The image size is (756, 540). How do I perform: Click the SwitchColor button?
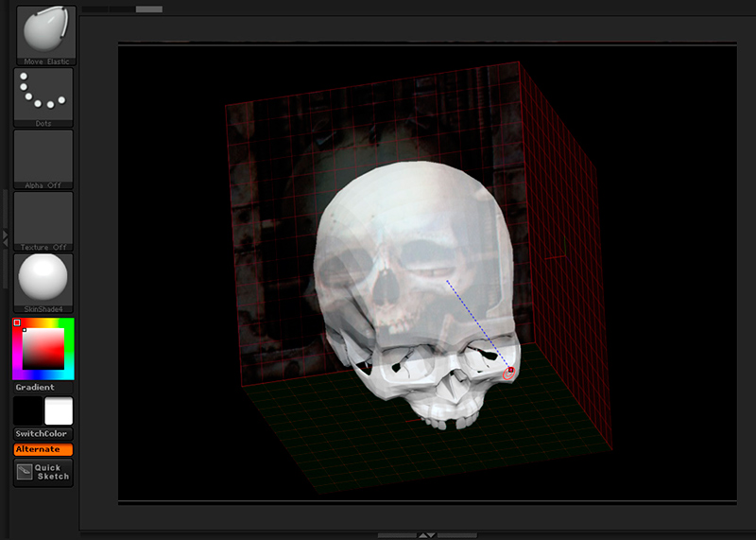click(43, 434)
